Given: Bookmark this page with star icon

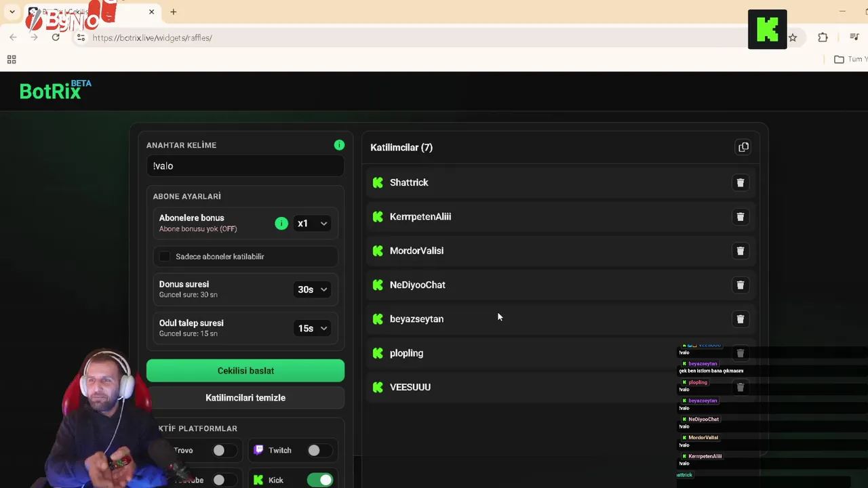Looking at the screenshot, I should pos(792,37).
